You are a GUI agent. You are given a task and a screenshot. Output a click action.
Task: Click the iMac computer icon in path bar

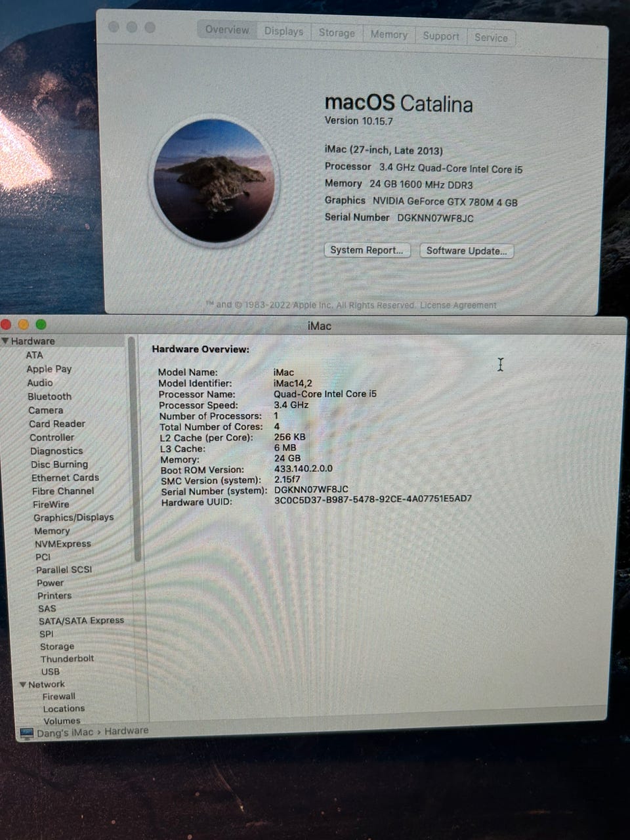click(x=26, y=734)
